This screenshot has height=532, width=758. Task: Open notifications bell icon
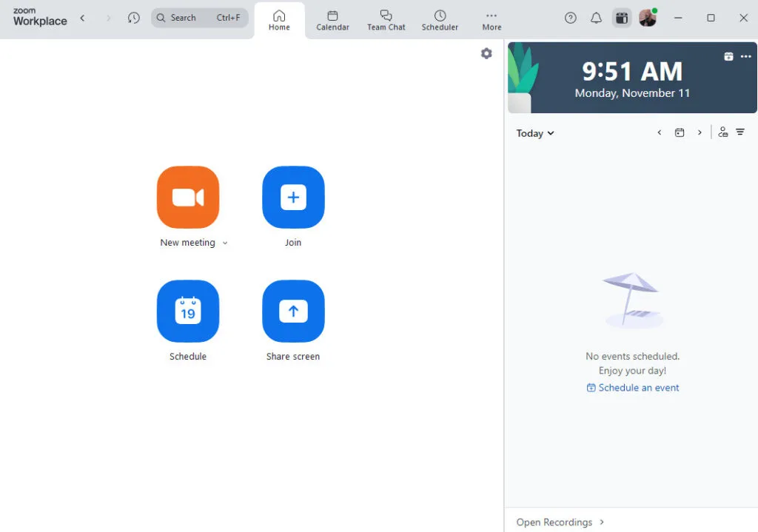(x=596, y=18)
